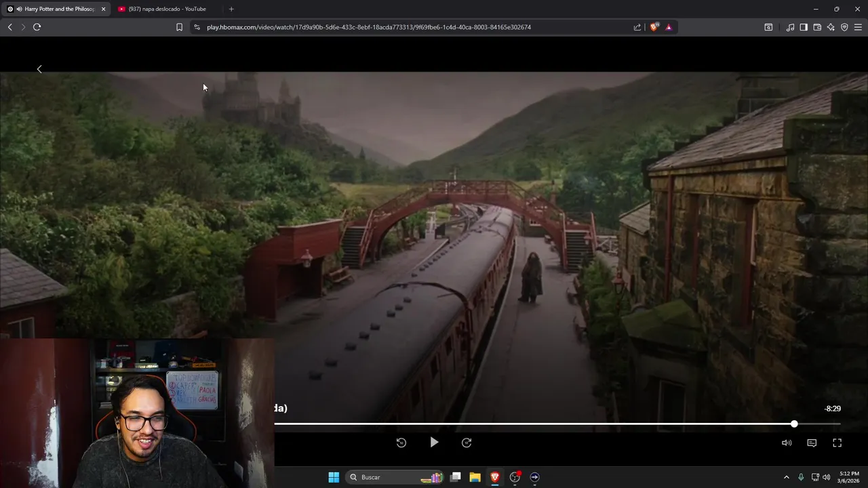Viewport: 868px width, 488px height.
Task: Navigate forward in browser history
Action: point(23,27)
